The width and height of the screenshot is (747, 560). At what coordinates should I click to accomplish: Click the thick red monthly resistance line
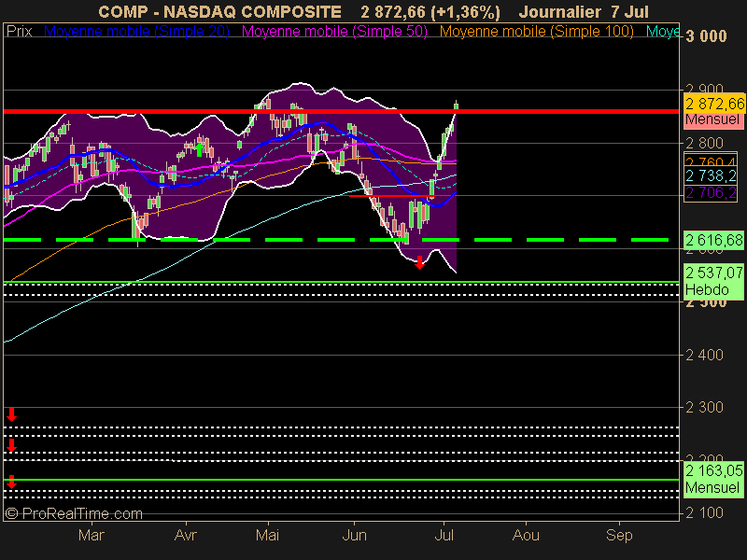coord(341,111)
